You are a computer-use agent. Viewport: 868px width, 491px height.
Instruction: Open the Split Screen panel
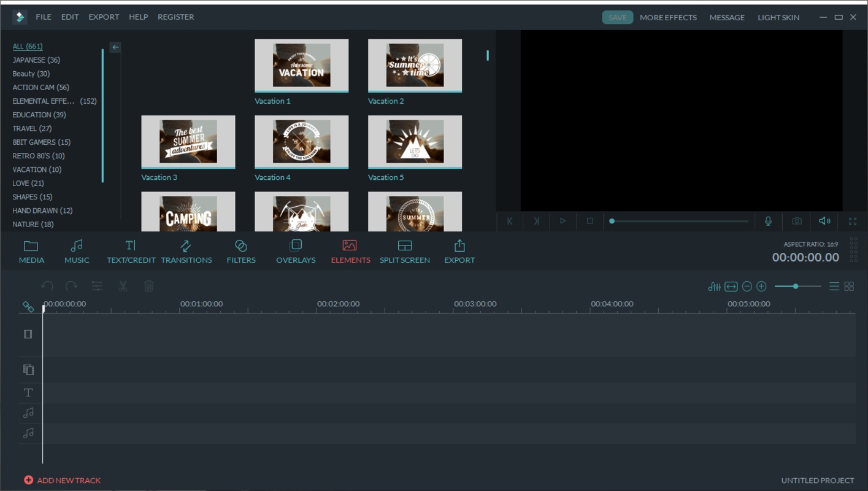(404, 252)
